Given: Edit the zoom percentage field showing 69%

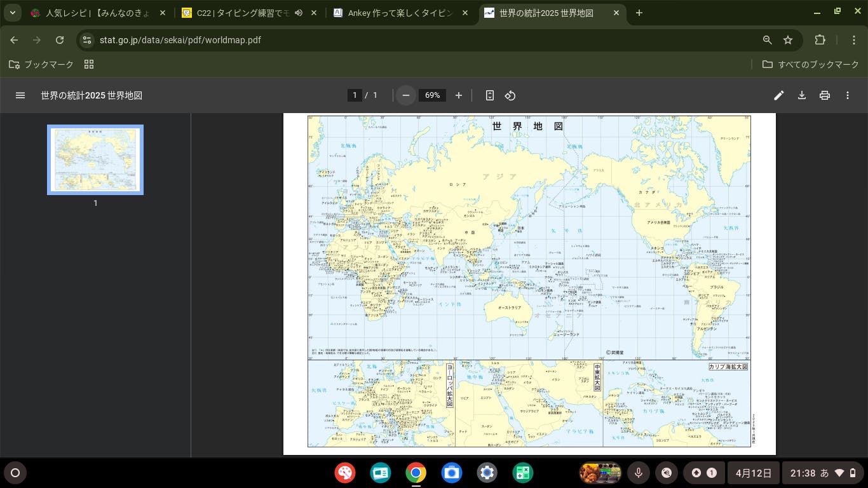Looking at the screenshot, I should [x=432, y=95].
